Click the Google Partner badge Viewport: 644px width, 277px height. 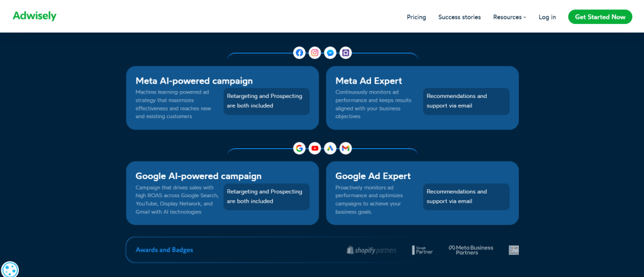point(422,250)
